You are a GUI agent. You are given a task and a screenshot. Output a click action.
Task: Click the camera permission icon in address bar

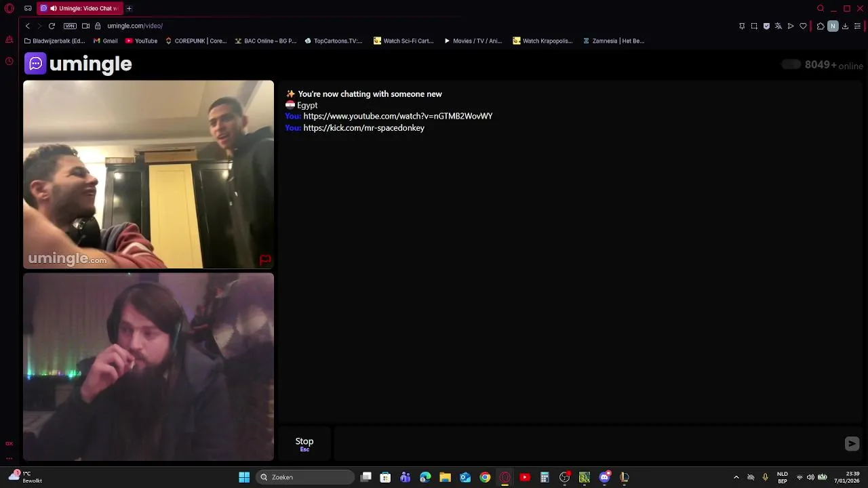[85, 26]
